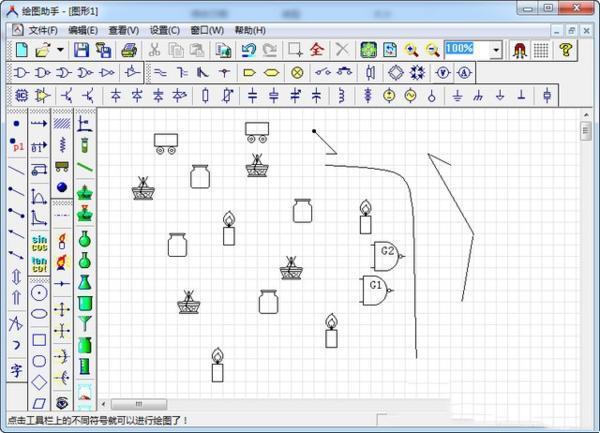This screenshot has width=600, height=433.
Task: Toggle the magnet snap button
Action: pos(519,49)
